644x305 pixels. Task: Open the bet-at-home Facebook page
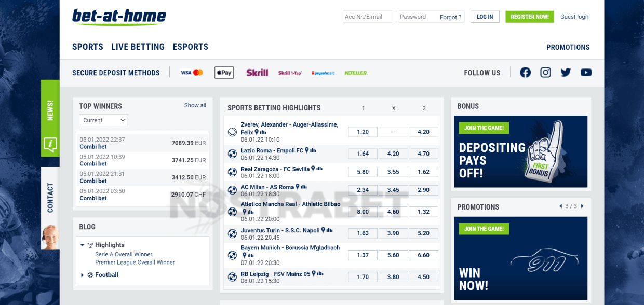pyautogui.click(x=525, y=73)
